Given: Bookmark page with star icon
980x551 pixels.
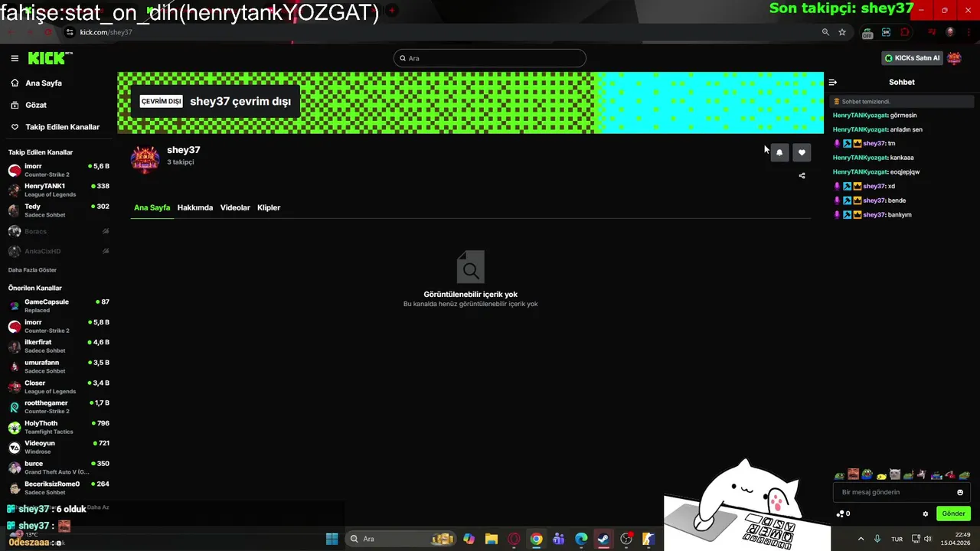Looking at the screenshot, I should [842, 32].
